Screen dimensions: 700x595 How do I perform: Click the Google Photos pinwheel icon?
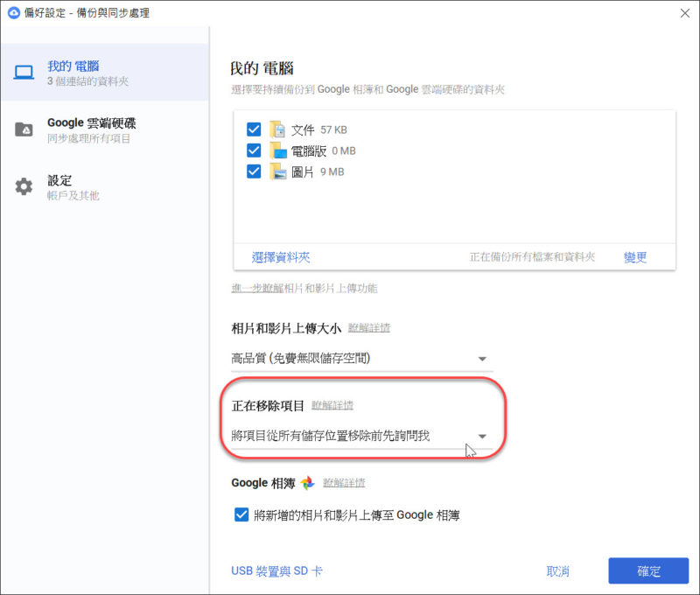click(307, 483)
